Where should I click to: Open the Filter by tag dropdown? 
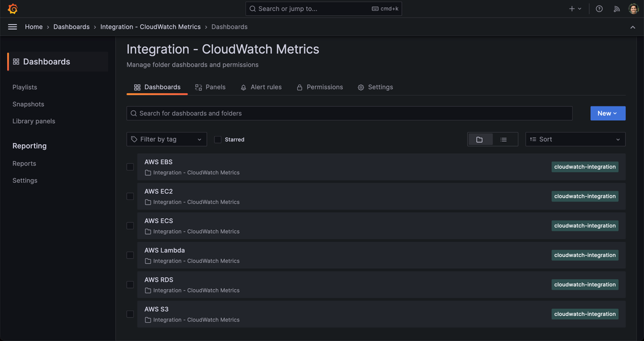166,139
